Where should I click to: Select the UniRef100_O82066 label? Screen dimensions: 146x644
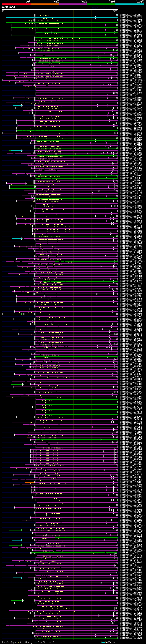pos(131,156)
